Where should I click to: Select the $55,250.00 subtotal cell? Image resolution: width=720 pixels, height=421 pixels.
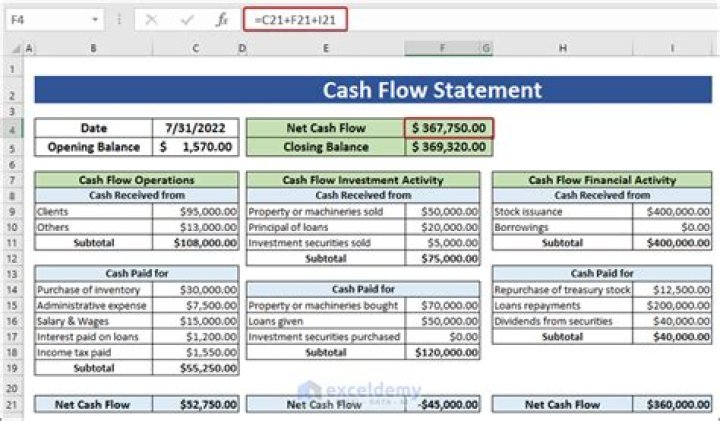[196, 368]
